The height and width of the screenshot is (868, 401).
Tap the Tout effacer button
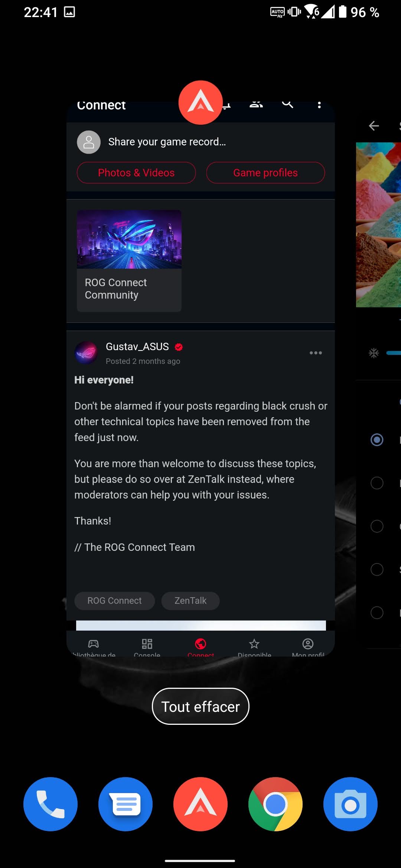tap(200, 706)
